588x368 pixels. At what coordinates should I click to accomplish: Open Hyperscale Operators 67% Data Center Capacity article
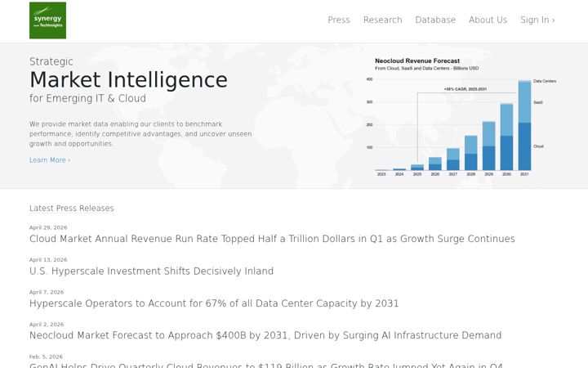tap(214, 303)
